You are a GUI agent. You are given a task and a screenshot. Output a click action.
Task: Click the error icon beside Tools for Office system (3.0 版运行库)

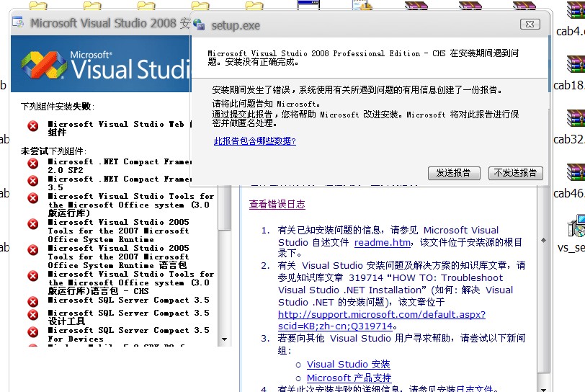coord(33,198)
